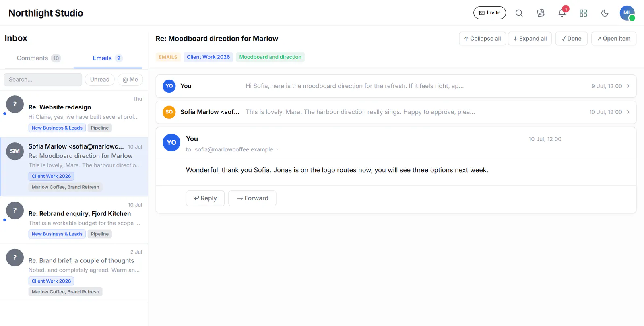Click the YO avatar on the 9 Jul message

coord(169,86)
